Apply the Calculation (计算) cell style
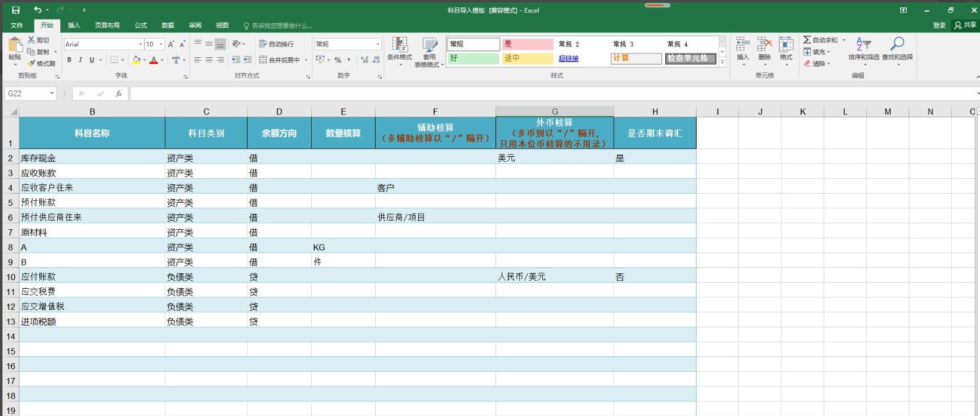Viewport: 980px width, 416px height. [636, 58]
